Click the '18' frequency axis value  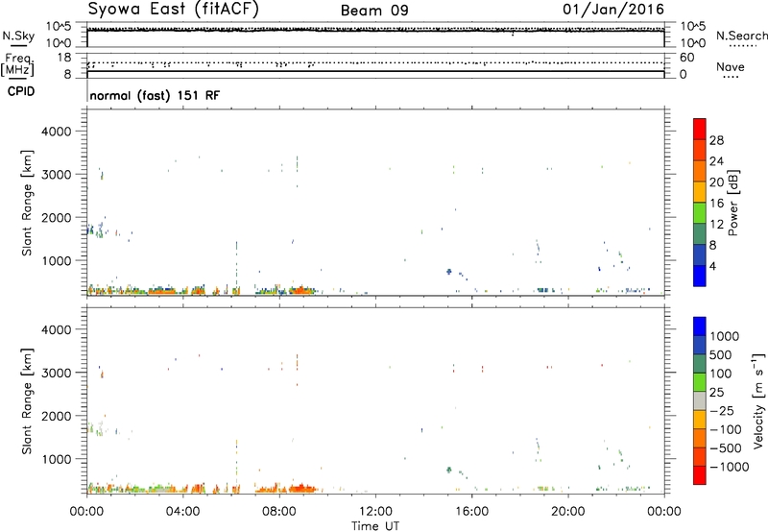(x=64, y=58)
